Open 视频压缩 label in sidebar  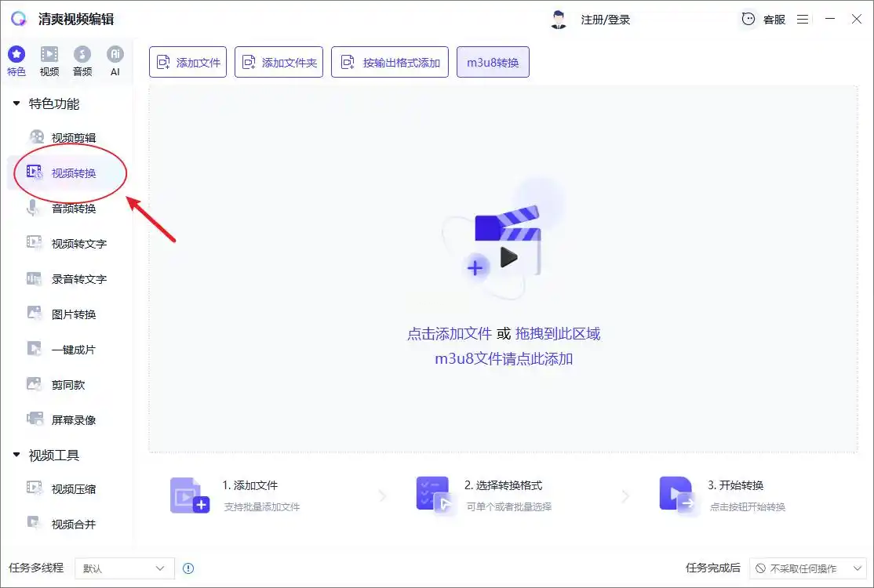tap(74, 489)
